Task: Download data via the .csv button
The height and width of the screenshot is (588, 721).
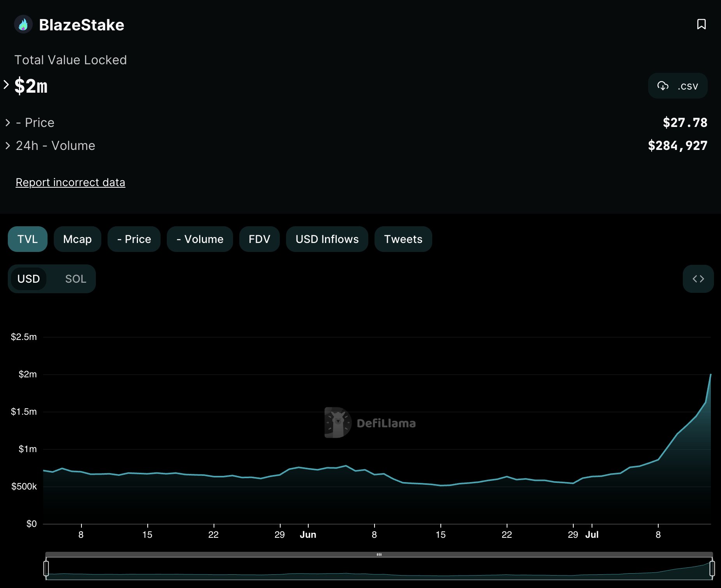Action: click(x=678, y=86)
